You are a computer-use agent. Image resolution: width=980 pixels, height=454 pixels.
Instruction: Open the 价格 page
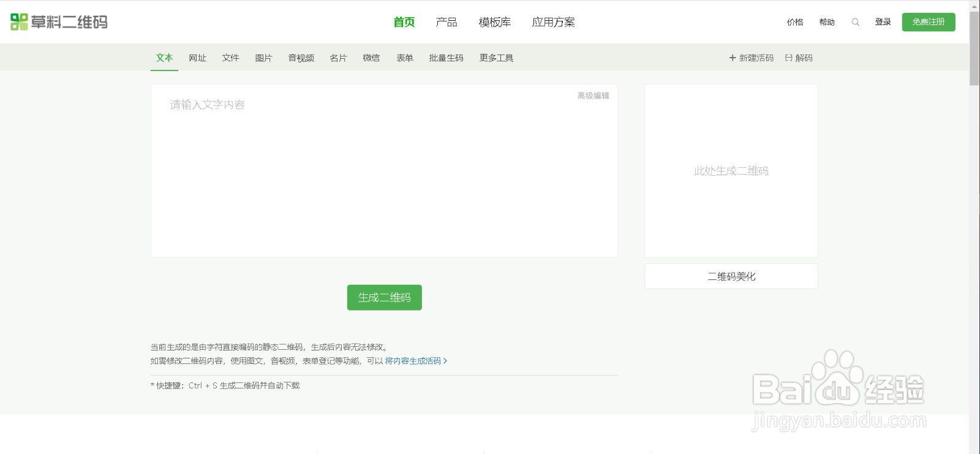pyautogui.click(x=795, y=22)
